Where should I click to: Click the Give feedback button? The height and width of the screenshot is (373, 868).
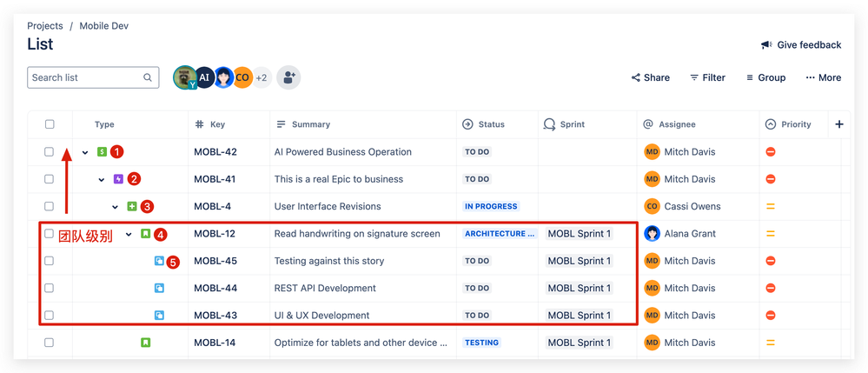click(x=801, y=45)
